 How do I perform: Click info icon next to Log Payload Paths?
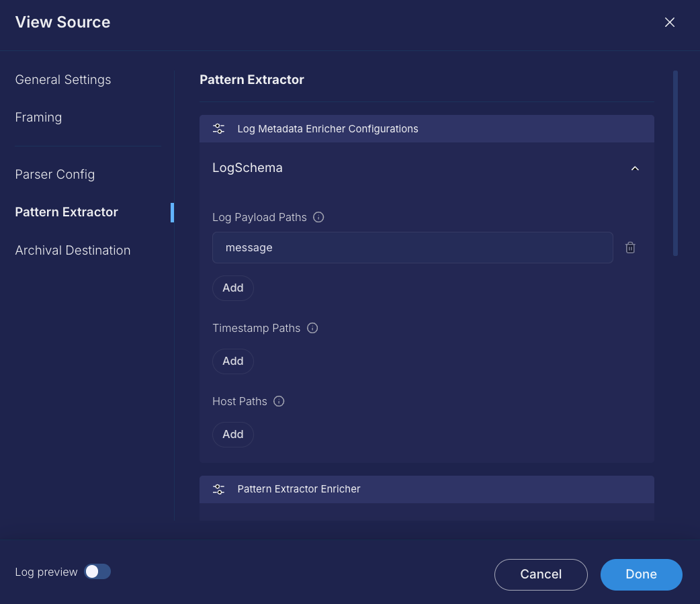[319, 217]
